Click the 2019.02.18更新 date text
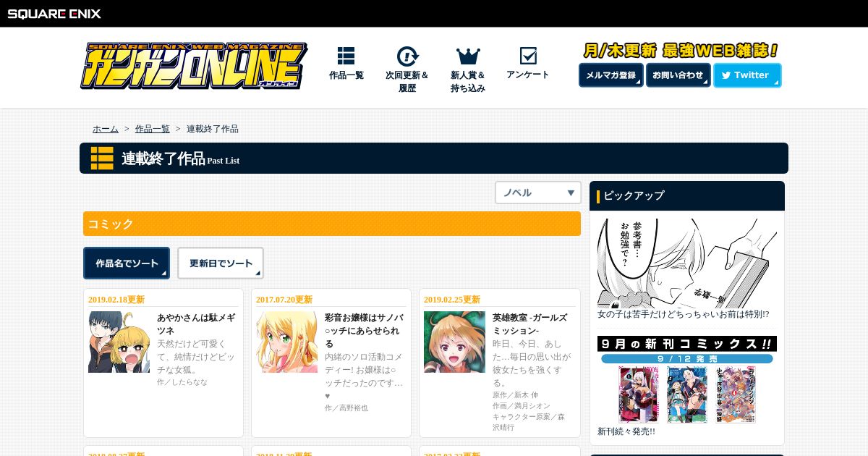Screen dimensions: 868x456 [x=116, y=300]
